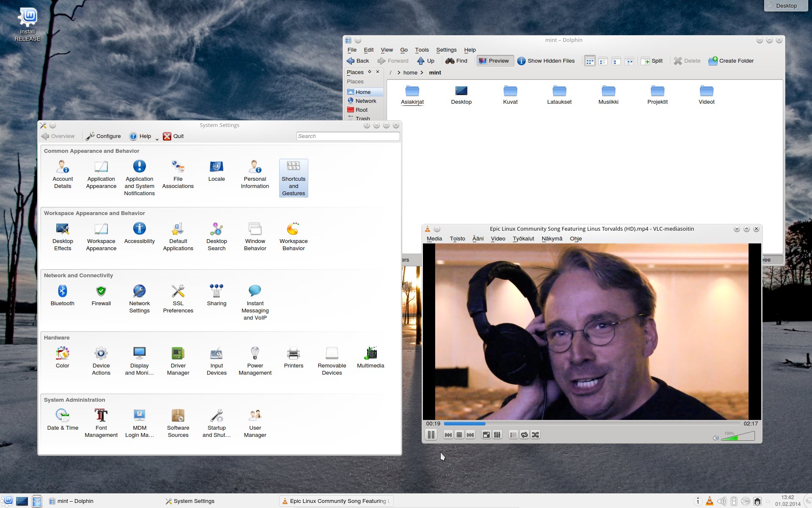
Task: Toggle Split view in Dolphin
Action: click(x=652, y=61)
